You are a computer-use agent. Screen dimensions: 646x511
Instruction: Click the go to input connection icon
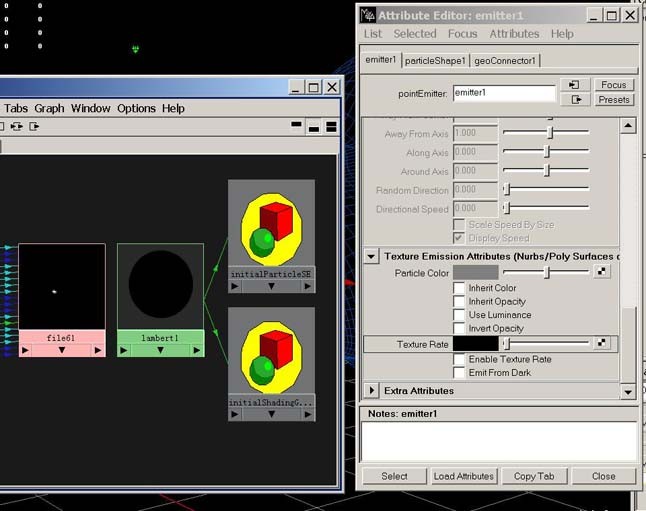[x=574, y=85]
